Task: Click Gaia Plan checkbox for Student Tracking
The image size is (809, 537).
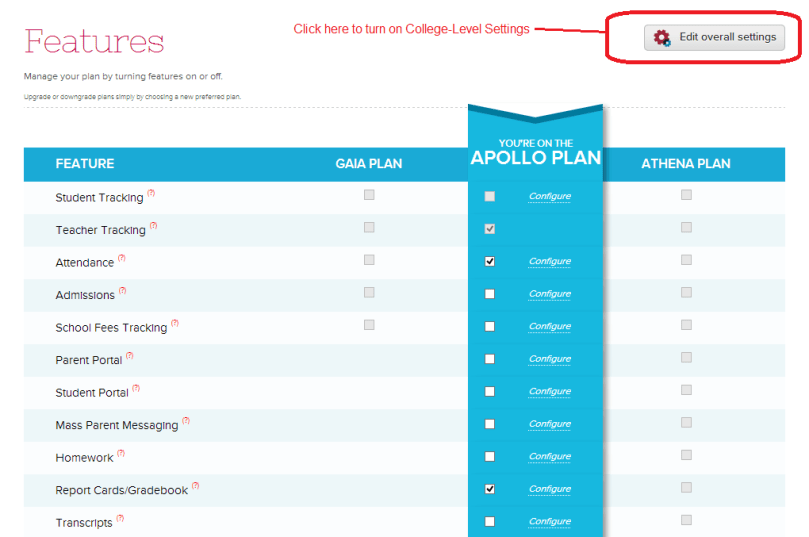Action: 369,194
